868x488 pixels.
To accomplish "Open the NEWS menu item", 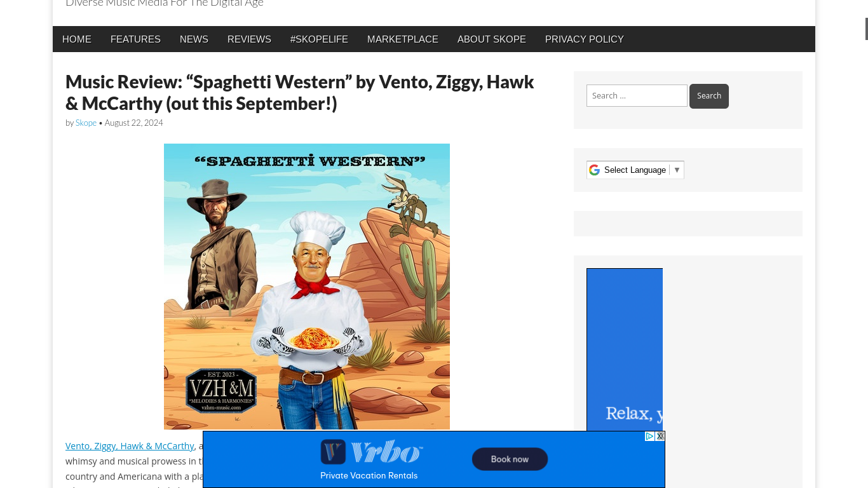I will coord(194,39).
